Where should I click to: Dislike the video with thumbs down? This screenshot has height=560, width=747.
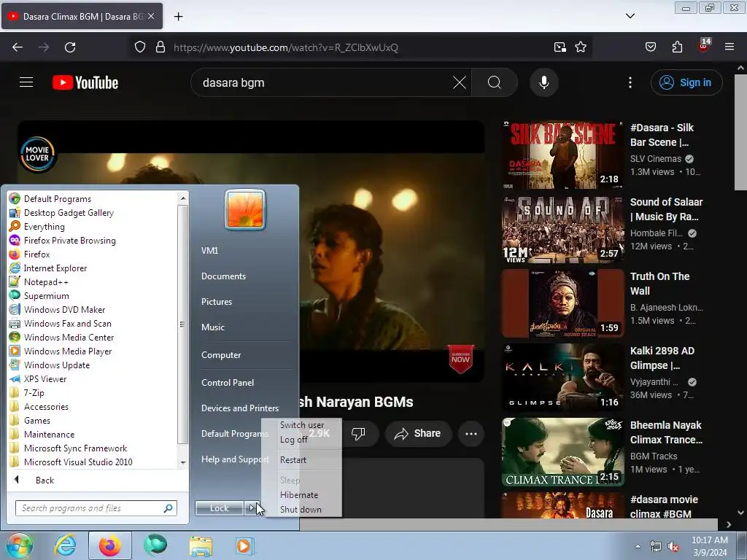pyautogui.click(x=357, y=433)
